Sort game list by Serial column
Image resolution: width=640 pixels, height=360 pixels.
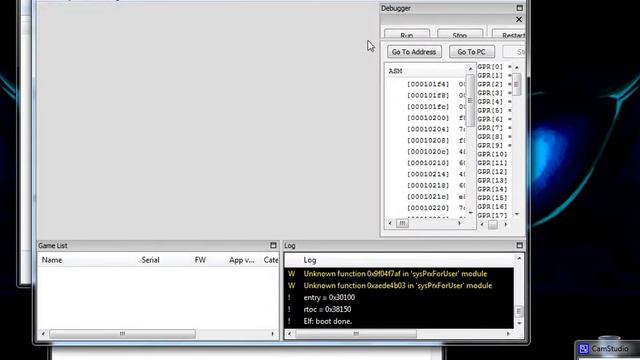tap(150, 260)
